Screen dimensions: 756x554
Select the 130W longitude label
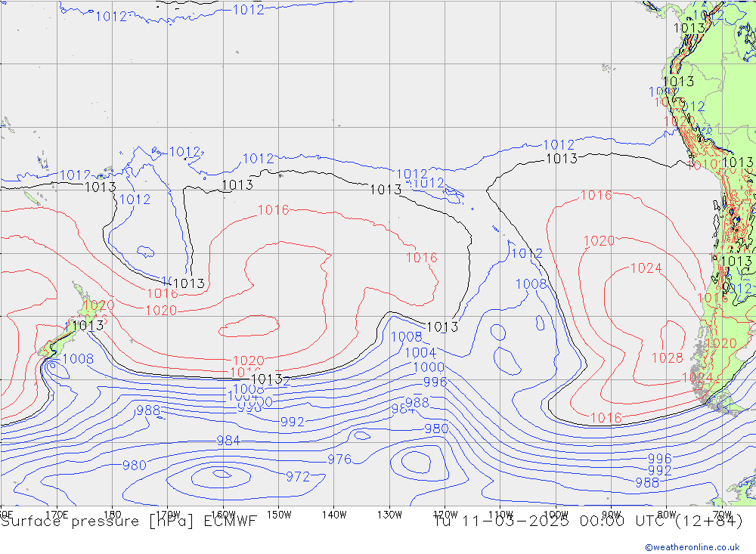(389, 515)
